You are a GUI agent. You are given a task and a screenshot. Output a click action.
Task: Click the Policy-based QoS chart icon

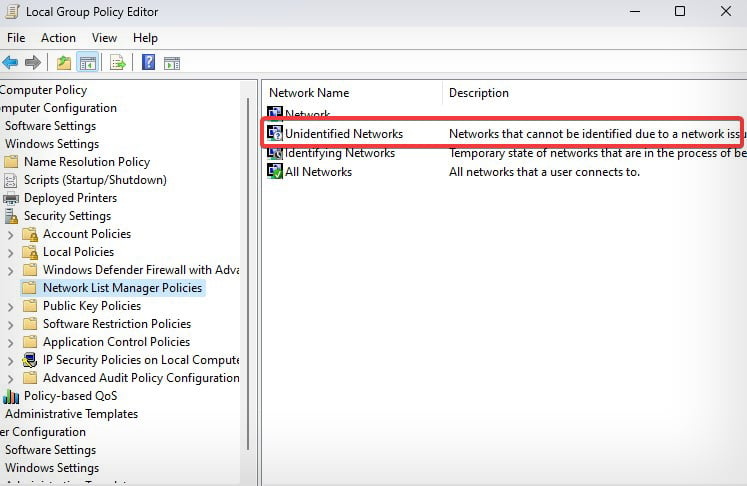click(11, 396)
